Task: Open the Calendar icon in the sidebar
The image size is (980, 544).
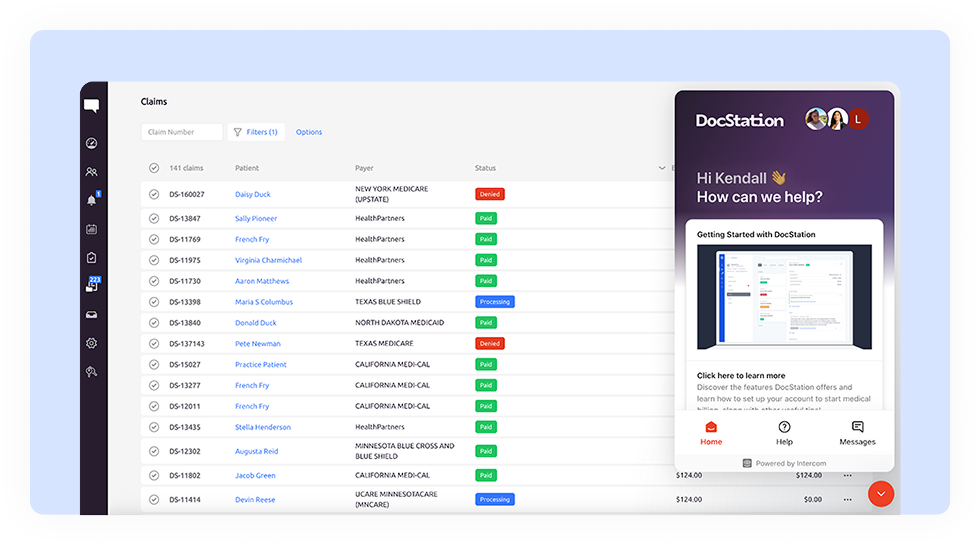Action: click(91, 229)
